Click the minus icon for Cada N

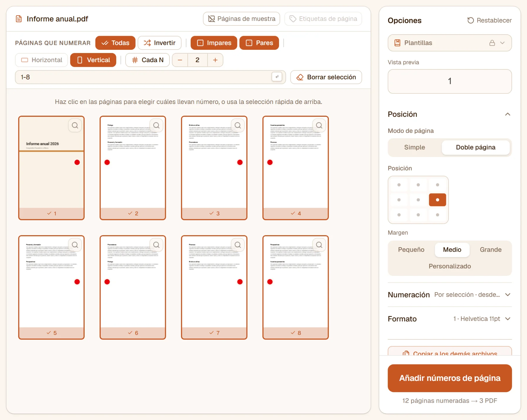[180, 60]
